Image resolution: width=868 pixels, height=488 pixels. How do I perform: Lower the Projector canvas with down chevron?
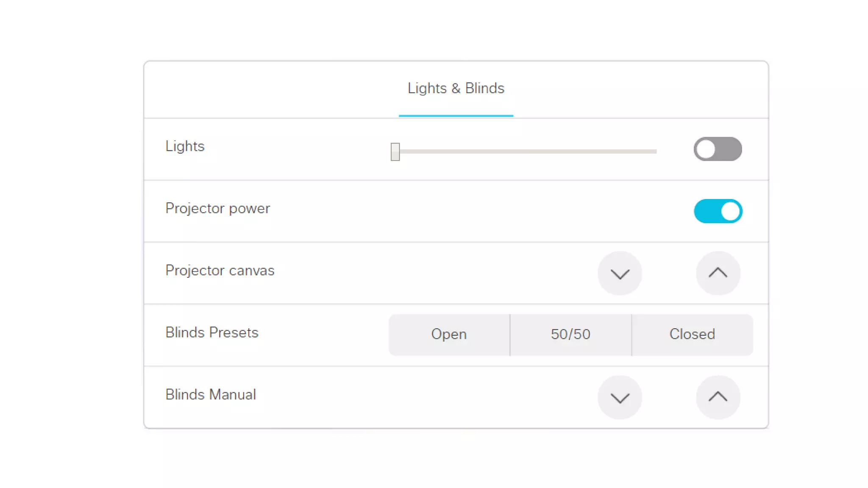click(x=620, y=273)
